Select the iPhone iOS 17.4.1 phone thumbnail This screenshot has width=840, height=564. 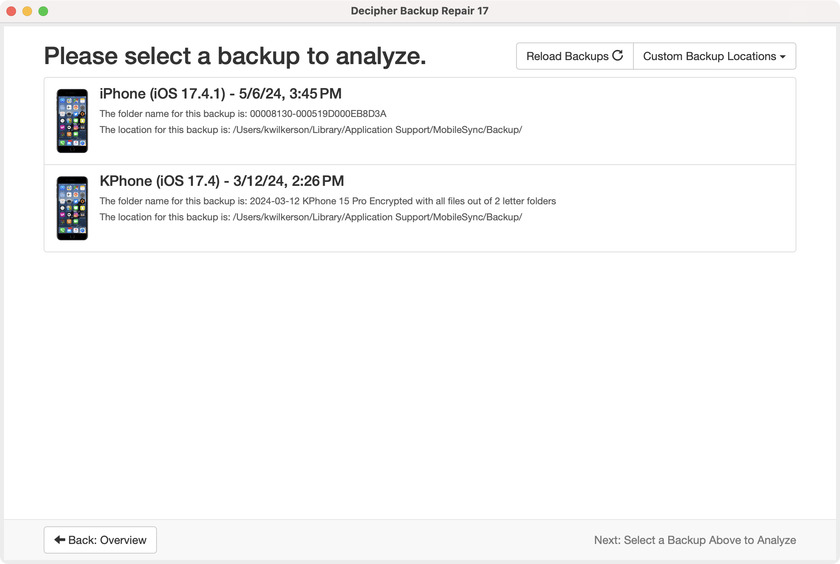[72, 121]
